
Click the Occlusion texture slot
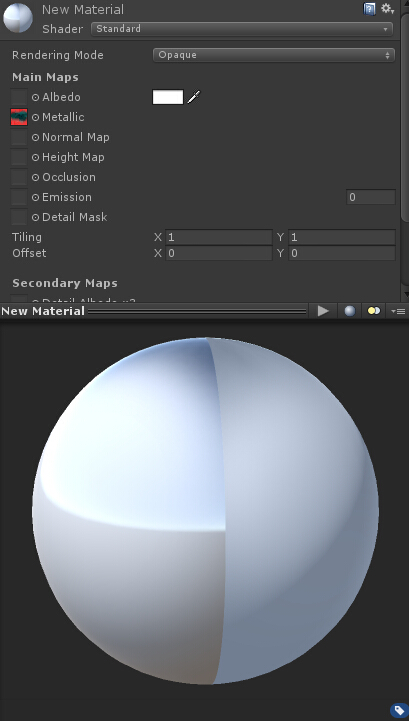coord(19,177)
